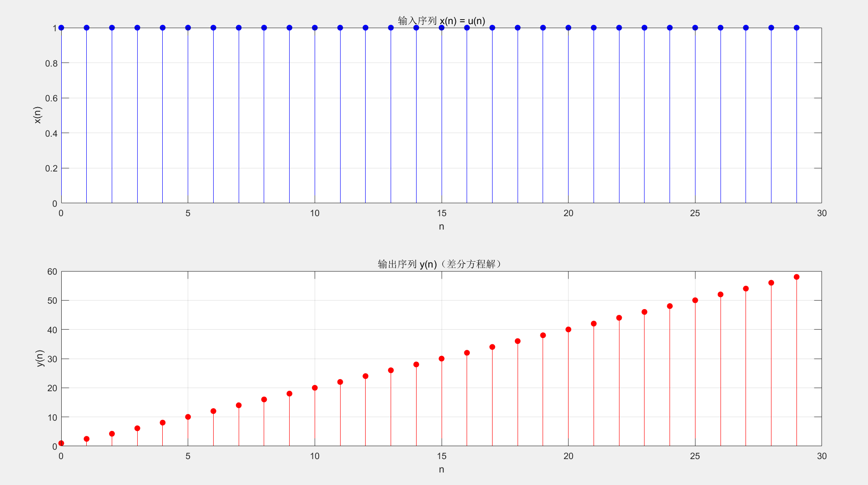This screenshot has height=485, width=868.
Task: Click the top plot title x(n) = u(n)
Action: click(441, 21)
